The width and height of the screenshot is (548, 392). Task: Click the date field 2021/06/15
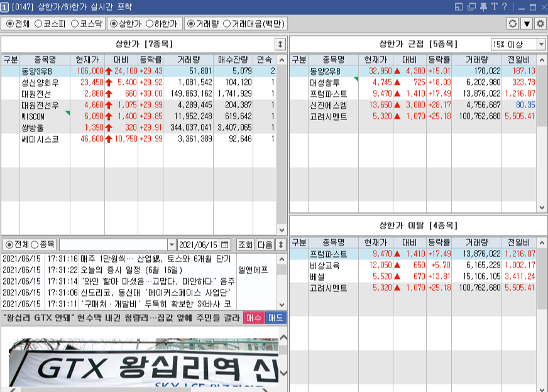[199, 245]
